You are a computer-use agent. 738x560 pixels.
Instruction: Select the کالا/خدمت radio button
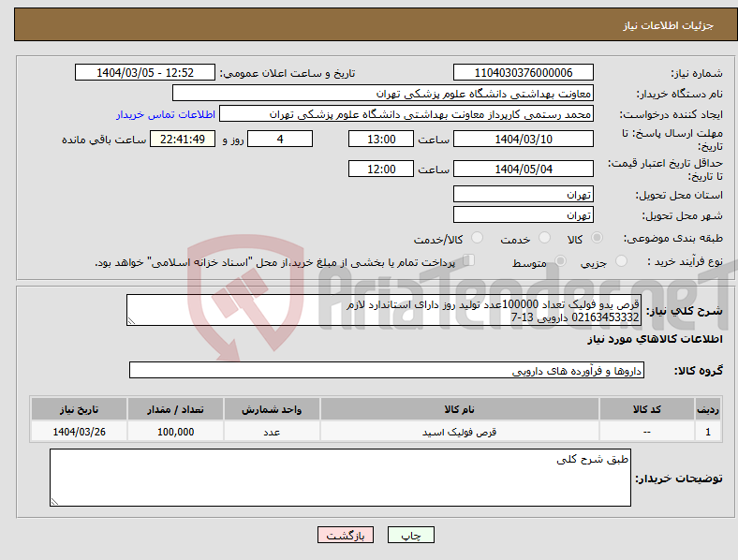coord(478,238)
